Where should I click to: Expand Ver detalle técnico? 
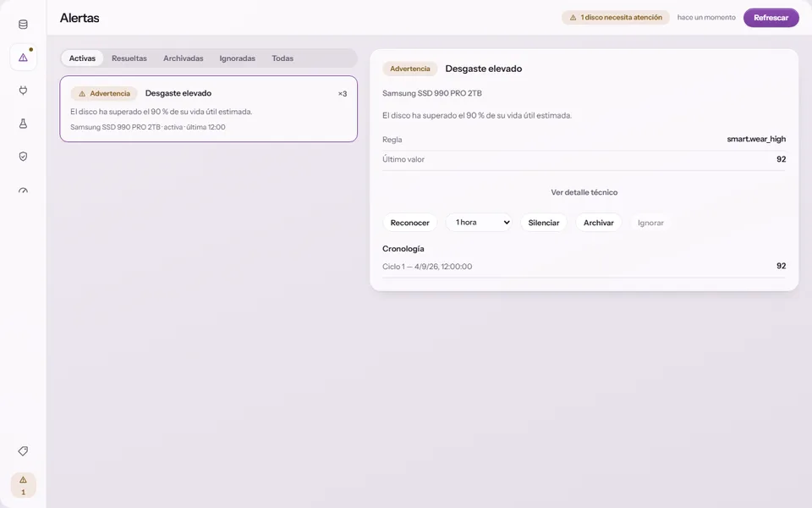pos(584,192)
